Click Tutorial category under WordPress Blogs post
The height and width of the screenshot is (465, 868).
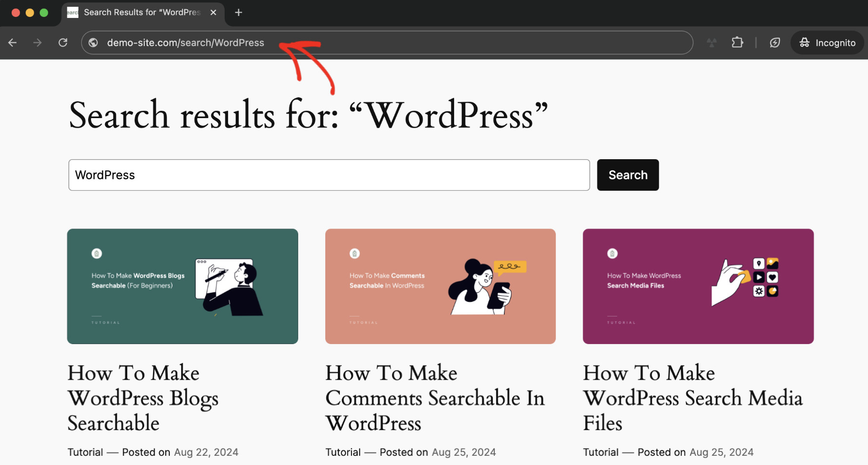point(85,452)
